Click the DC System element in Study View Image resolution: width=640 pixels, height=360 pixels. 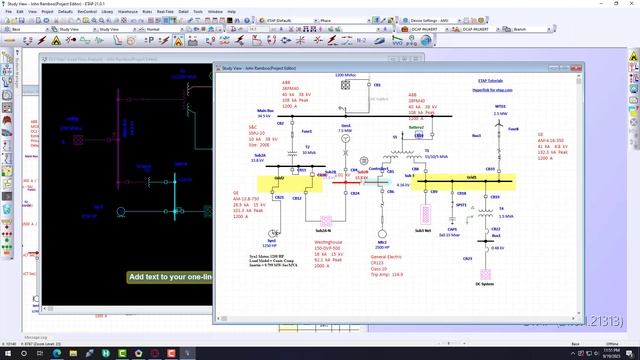click(485, 275)
